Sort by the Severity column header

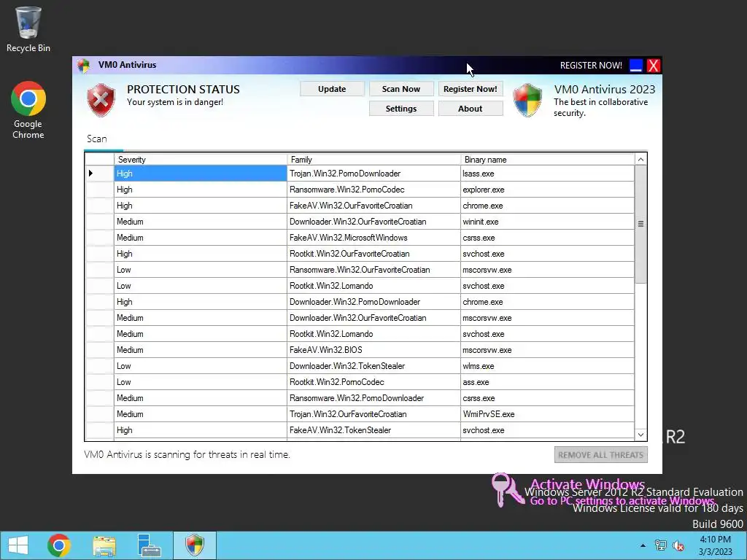pyautogui.click(x=201, y=160)
